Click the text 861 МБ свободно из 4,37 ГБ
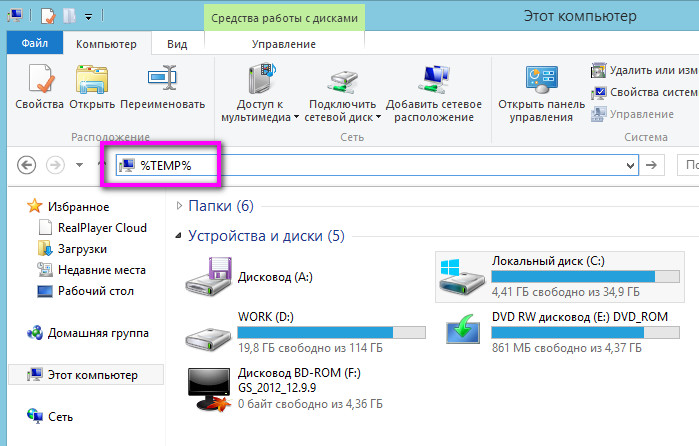This screenshot has width=699, height=446. [567, 347]
